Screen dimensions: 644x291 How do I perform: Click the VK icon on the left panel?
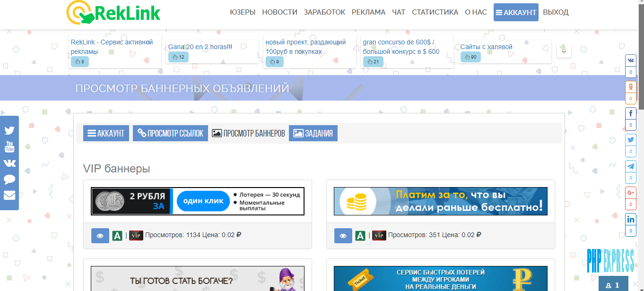click(9, 163)
